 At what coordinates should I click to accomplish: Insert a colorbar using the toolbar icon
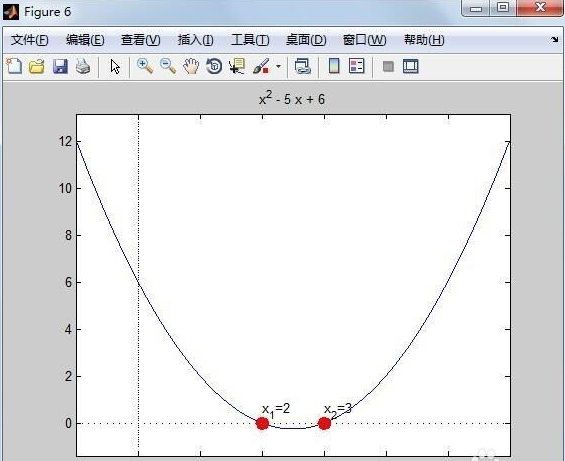[334, 66]
